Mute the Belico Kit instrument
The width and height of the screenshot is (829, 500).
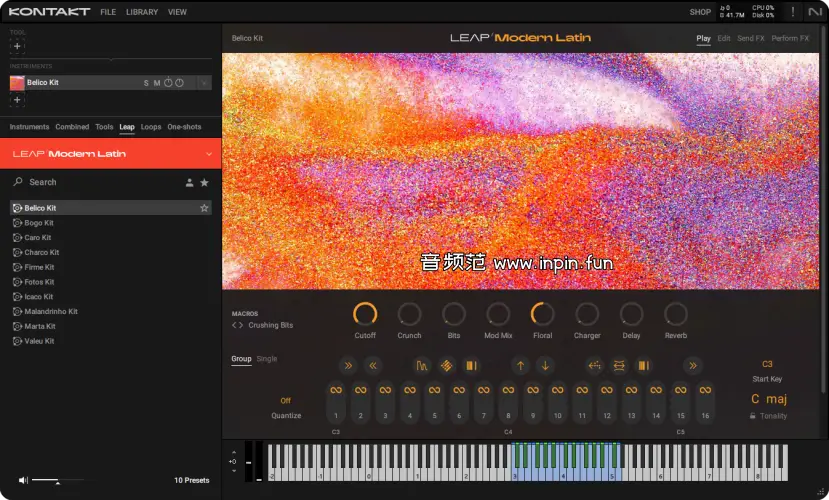pos(157,83)
